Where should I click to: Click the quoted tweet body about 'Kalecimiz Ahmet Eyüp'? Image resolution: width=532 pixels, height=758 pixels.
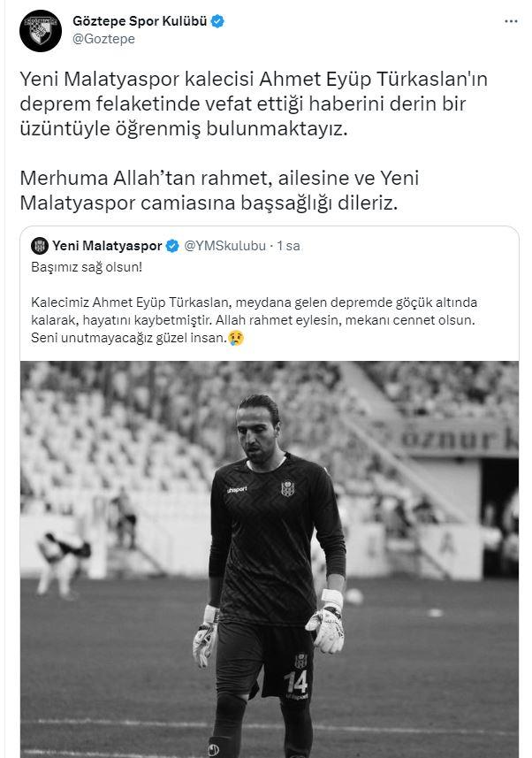tap(255, 320)
